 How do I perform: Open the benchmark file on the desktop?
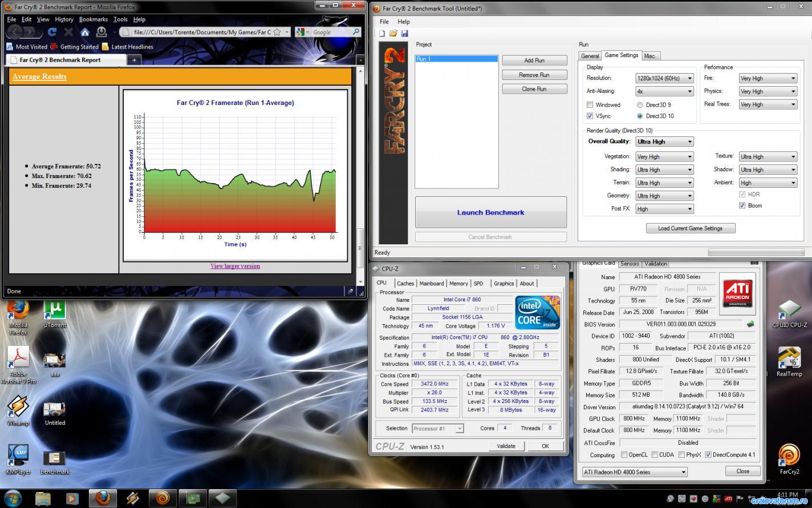tap(55, 462)
